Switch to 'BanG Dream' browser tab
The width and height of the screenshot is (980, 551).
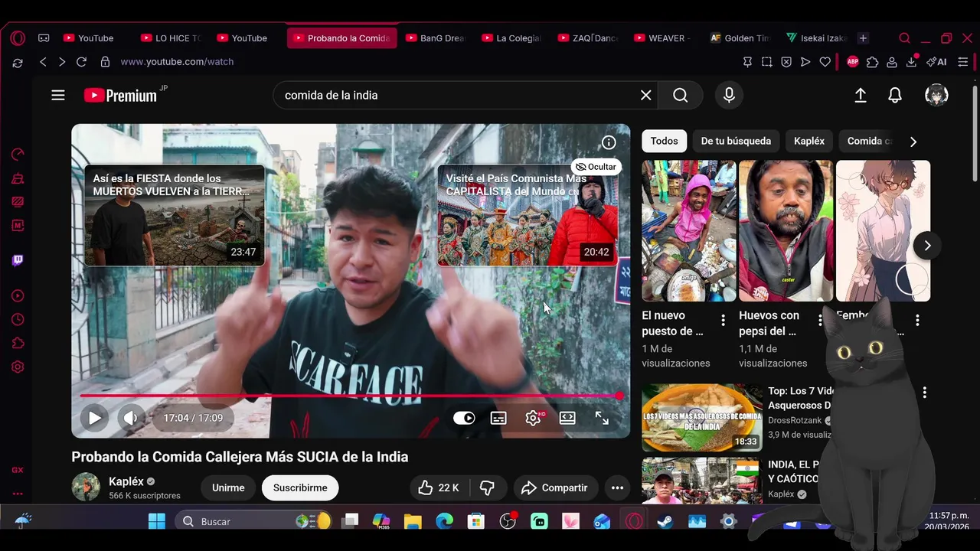tap(435, 38)
